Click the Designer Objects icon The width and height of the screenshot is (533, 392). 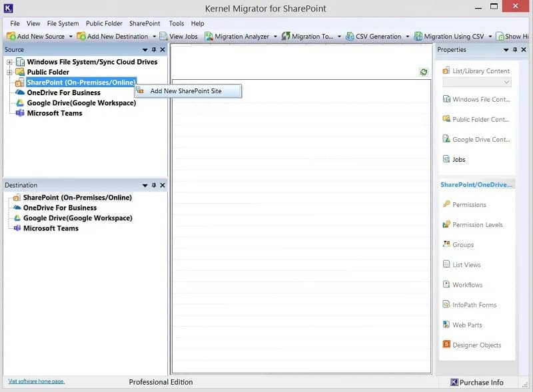click(446, 344)
